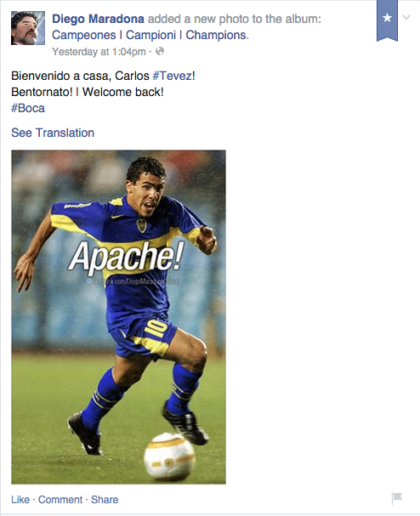420x516 pixels.
Task: Share the post
Action: click(x=105, y=500)
